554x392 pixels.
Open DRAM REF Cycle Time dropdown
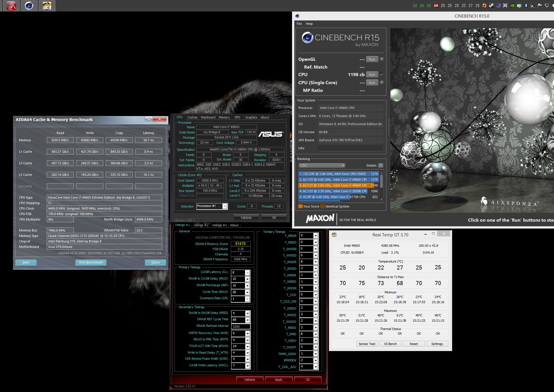[247, 320]
